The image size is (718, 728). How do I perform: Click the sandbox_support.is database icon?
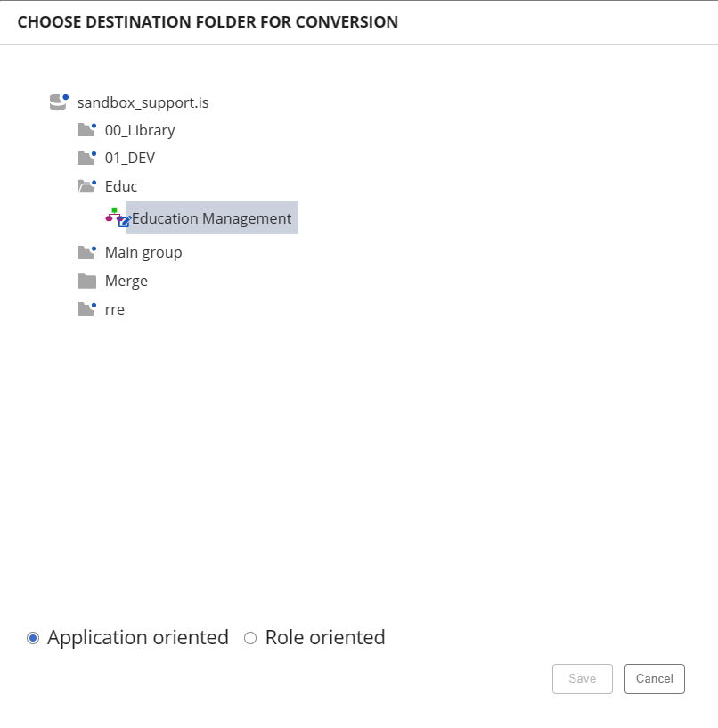click(x=58, y=102)
